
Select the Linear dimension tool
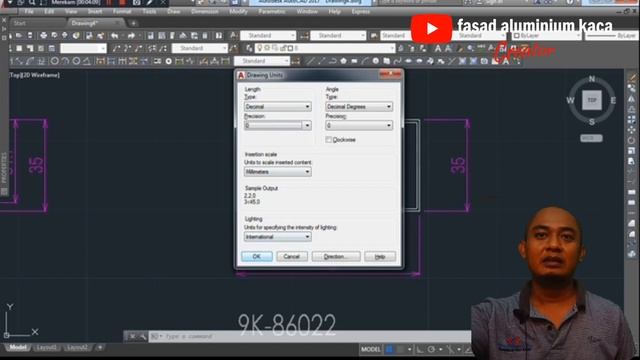tap(12, 61)
